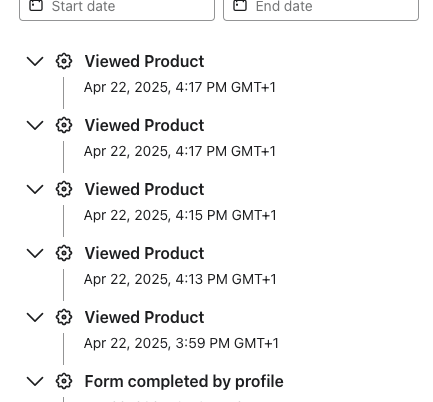
Task: Expand the 4:13 PM Viewed Product chevron
Action: coord(35,253)
